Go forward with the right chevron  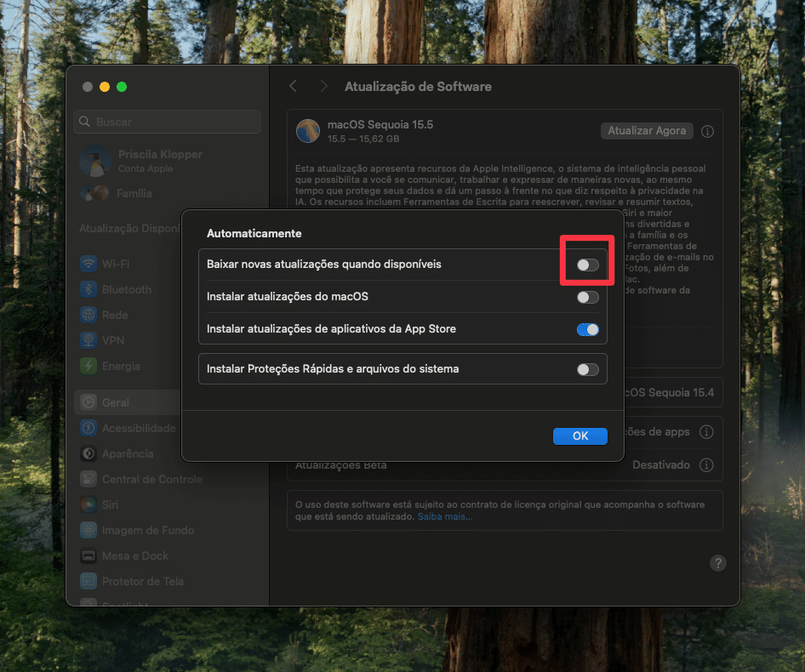point(323,86)
